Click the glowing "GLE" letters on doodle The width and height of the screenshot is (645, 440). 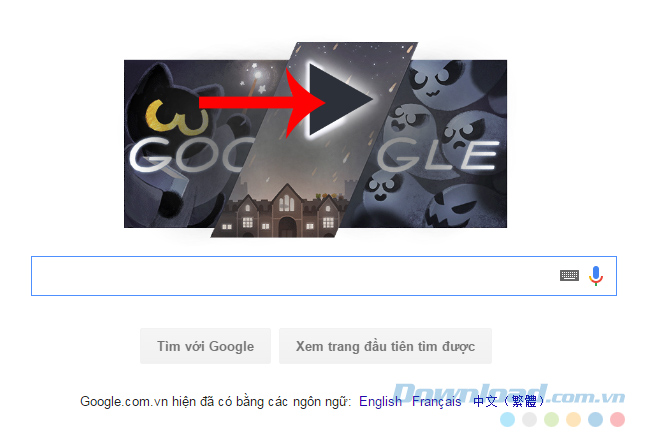click(x=438, y=155)
